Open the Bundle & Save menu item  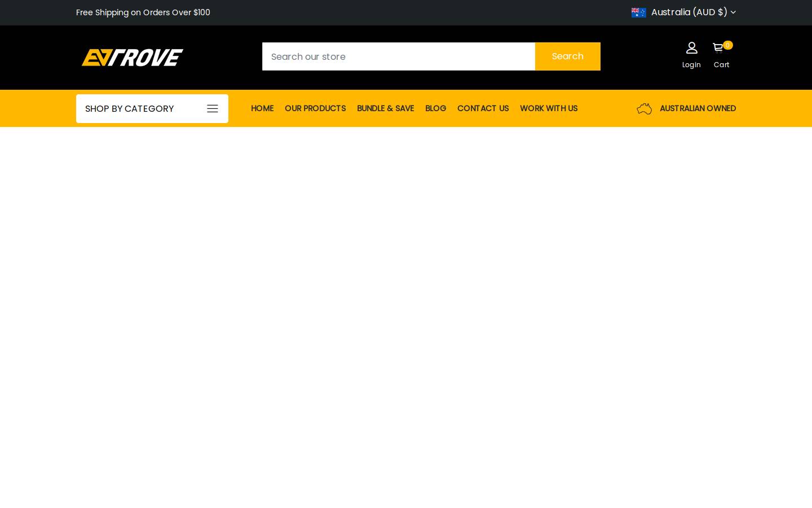385,108
